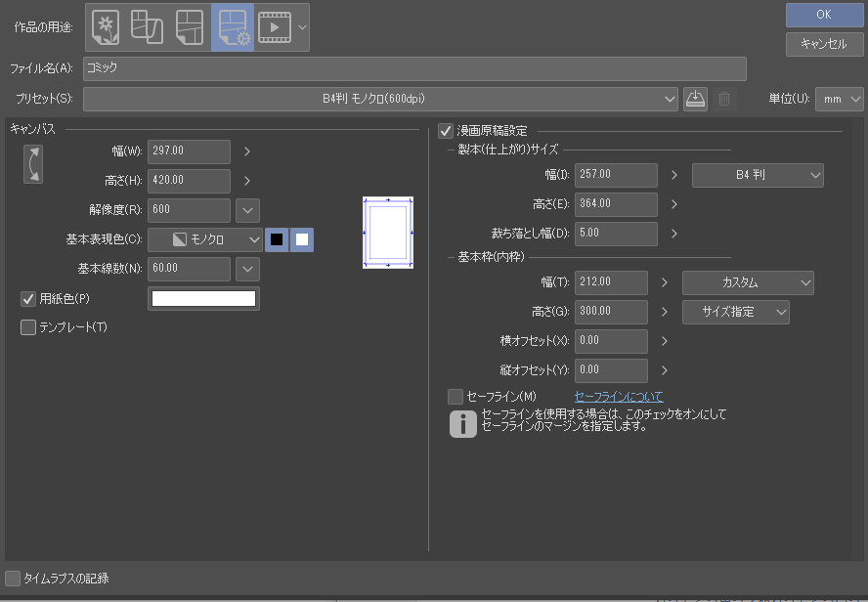Enable the テンプレート(T) checkbox
The image size is (868, 602).
coord(28,327)
